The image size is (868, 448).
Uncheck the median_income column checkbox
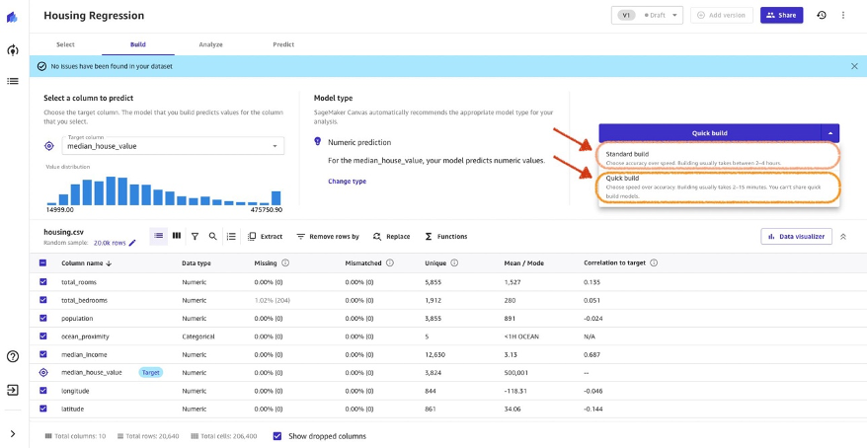tap(43, 354)
